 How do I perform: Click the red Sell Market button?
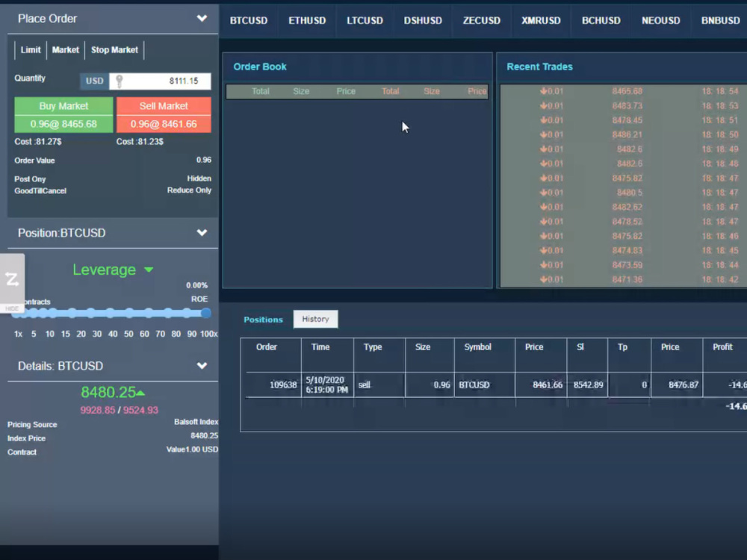(164, 115)
